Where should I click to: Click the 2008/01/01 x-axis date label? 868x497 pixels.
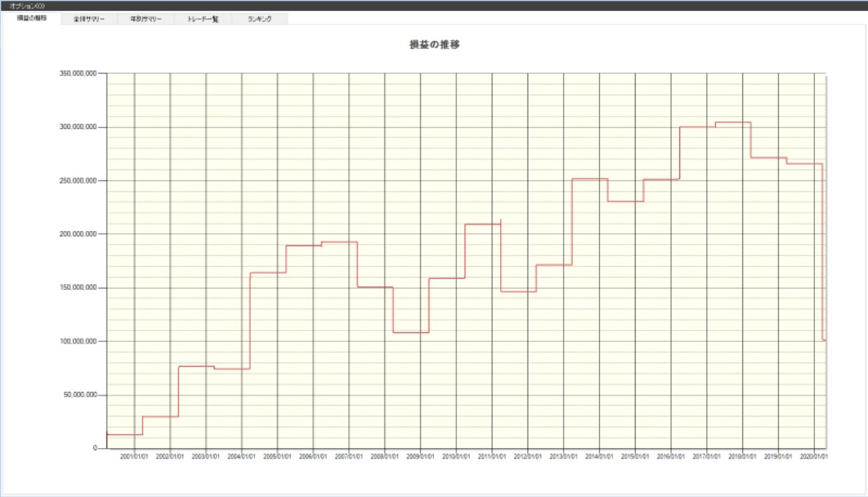pyautogui.click(x=385, y=457)
